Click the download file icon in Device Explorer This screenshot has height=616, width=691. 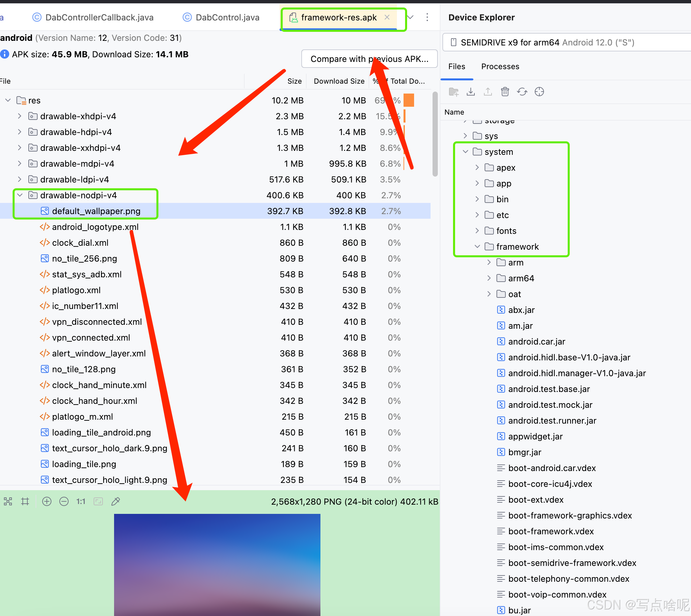click(x=470, y=92)
